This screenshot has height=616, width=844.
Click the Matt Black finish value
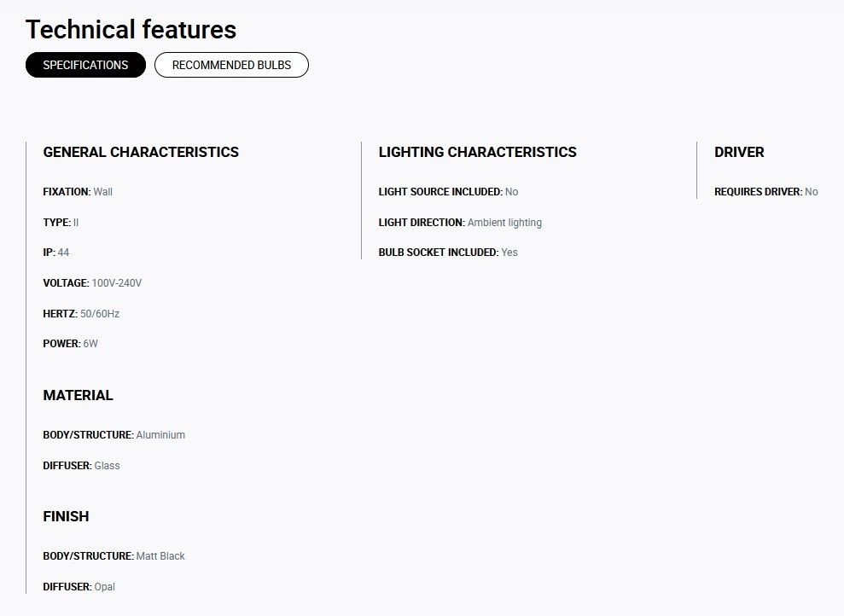pos(160,555)
